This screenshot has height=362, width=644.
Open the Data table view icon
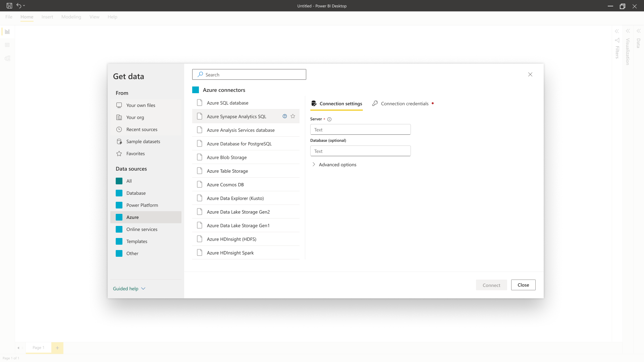[7, 45]
